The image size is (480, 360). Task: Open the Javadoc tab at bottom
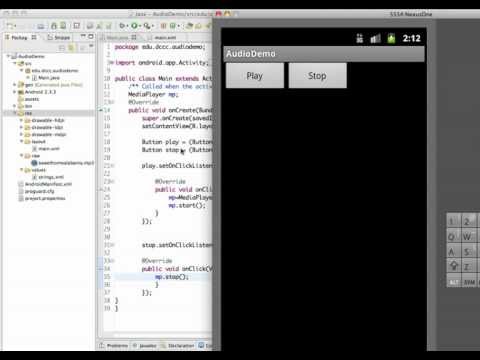coord(145,346)
